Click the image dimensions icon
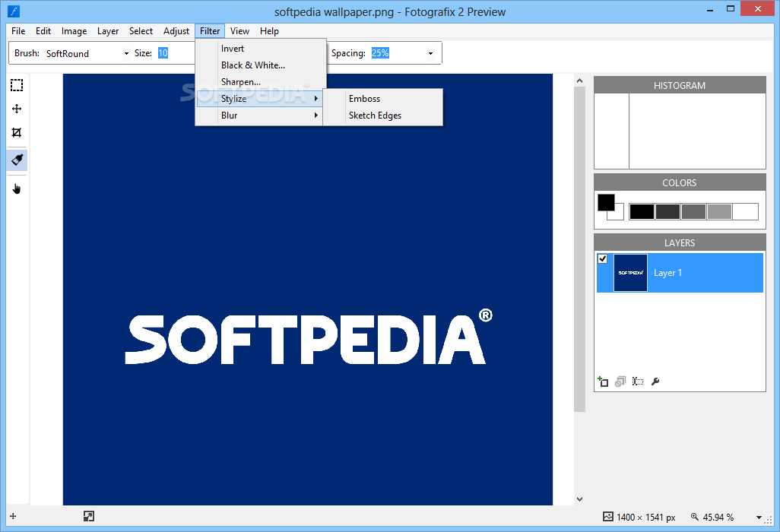Viewport: 780px width, 532px height. (x=608, y=517)
